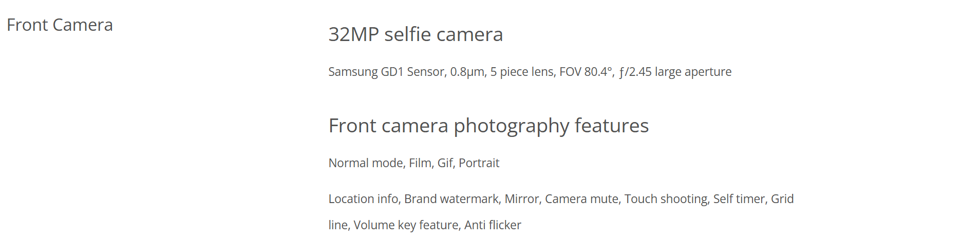The image size is (980, 240).
Task: Click the Anti flicker feature text
Action: [493, 225]
